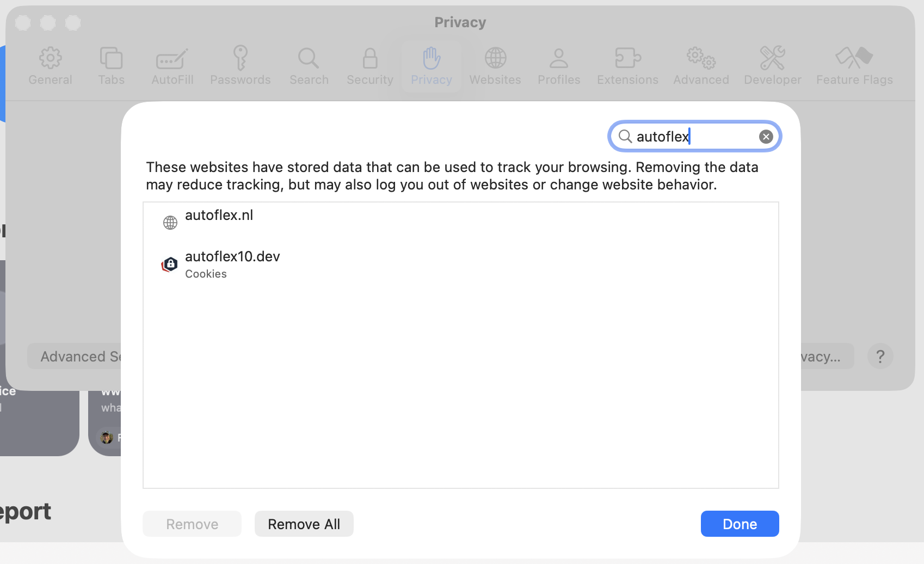924x564 pixels.
Task: Switch to the Profiles tab
Action: coord(559,66)
